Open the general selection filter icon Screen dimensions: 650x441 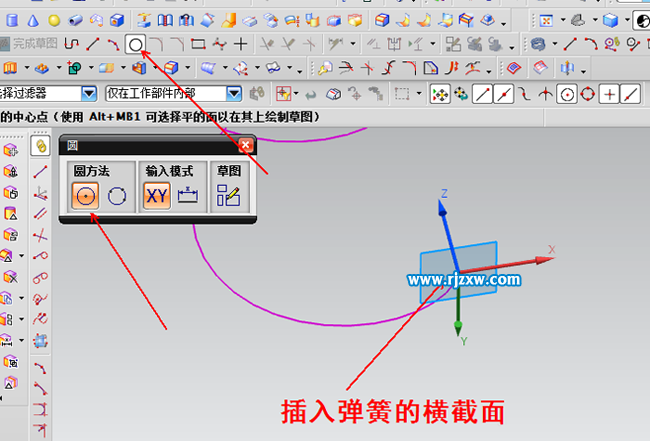click(284, 94)
